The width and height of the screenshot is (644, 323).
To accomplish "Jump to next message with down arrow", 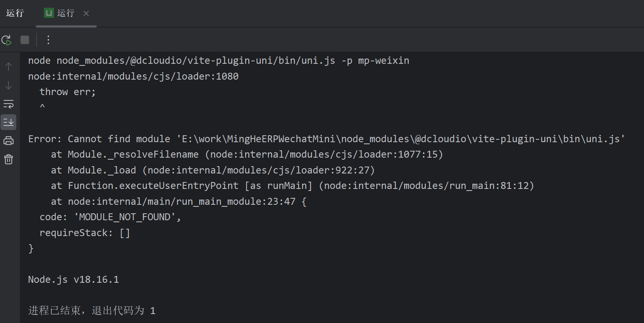I will point(9,86).
